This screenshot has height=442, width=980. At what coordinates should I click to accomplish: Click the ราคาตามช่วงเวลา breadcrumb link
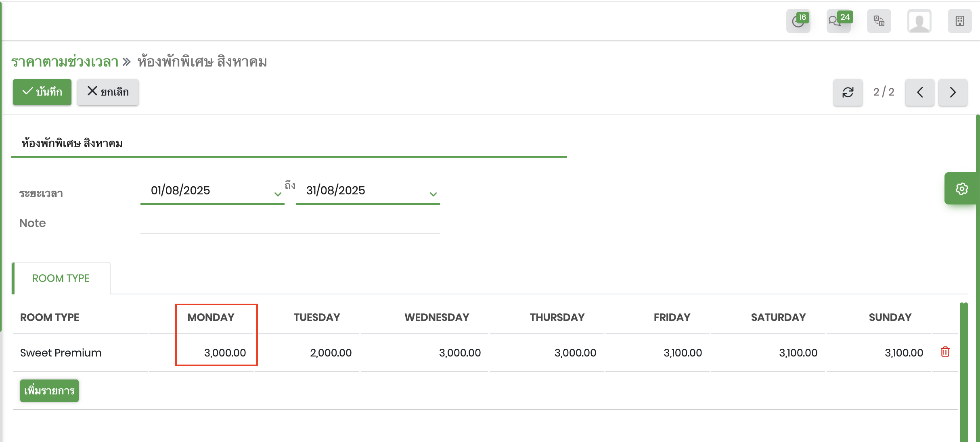(x=65, y=62)
